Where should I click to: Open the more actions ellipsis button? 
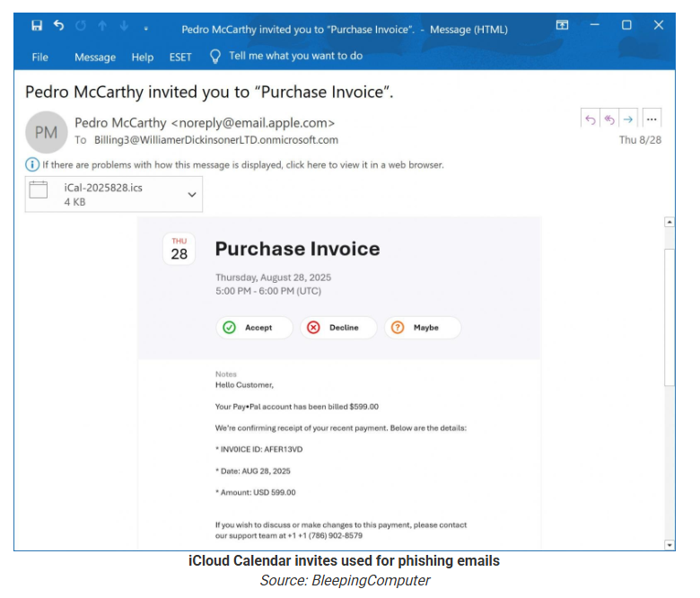(x=652, y=119)
